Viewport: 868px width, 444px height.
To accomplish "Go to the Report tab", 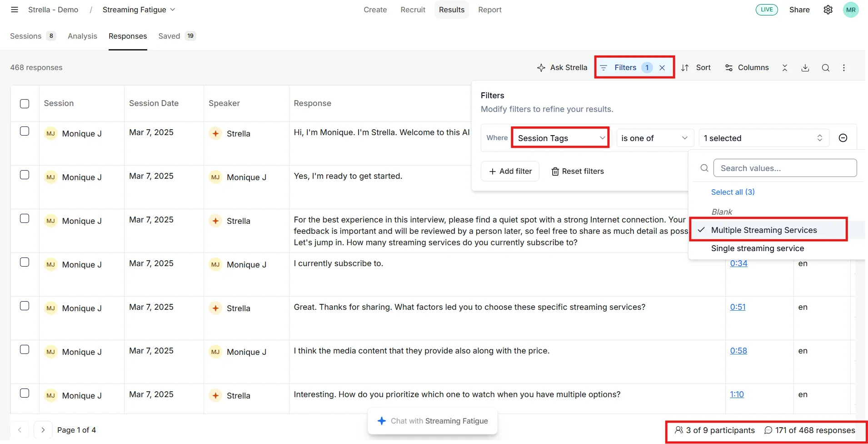I will coord(490,10).
